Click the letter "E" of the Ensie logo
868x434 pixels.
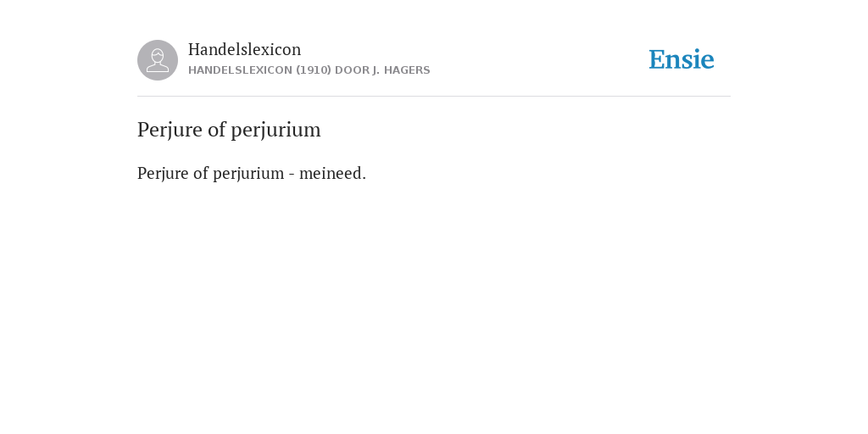coord(657,60)
